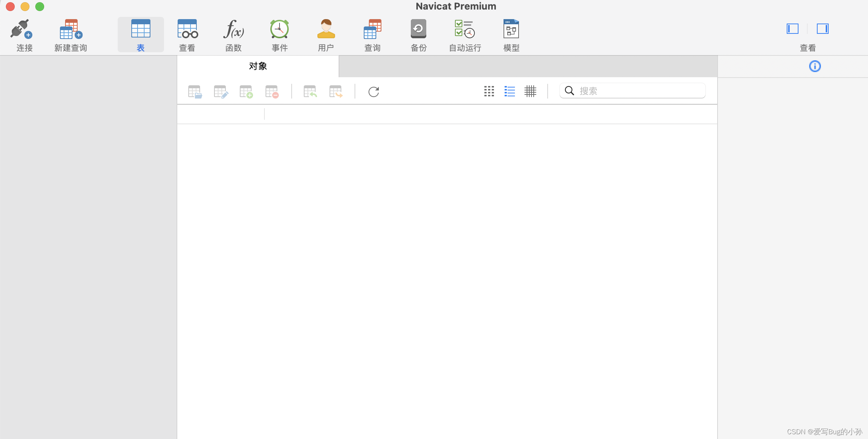The height and width of the screenshot is (439, 868).
Task: Click the Import Wizard icon
Action: tap(310, 92)
